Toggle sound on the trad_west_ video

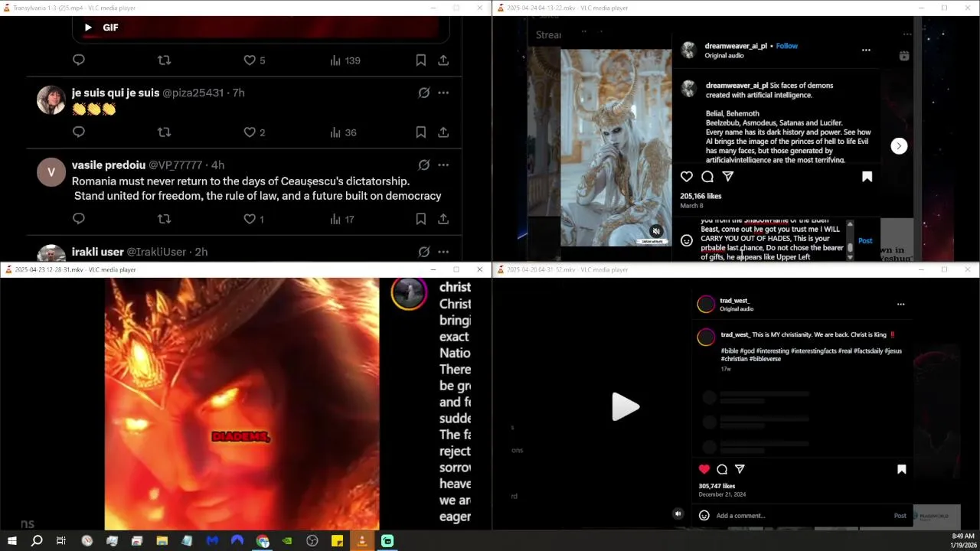click(678, 514)
